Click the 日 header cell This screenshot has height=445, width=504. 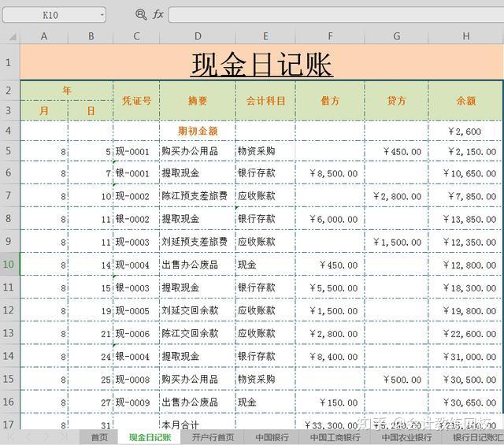pyautogui.click(x=91, y=110)
